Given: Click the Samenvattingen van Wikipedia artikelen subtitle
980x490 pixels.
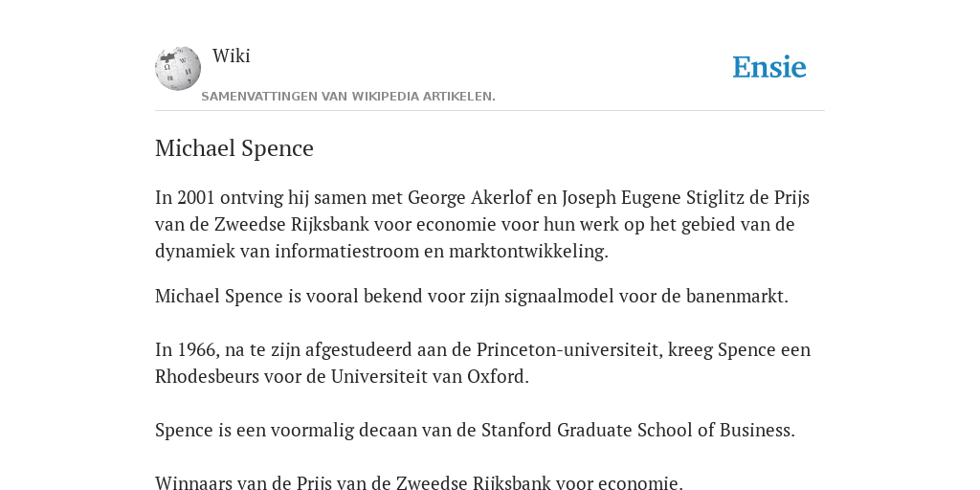Looking at the screenshot, I should click(x=348, y=97).
